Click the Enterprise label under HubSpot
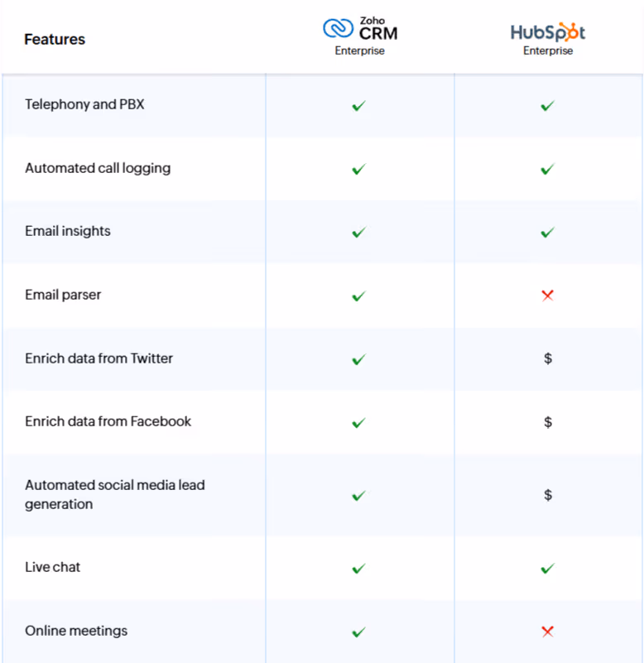The height and width of the screenshot is (663, 644). [548, 50]
